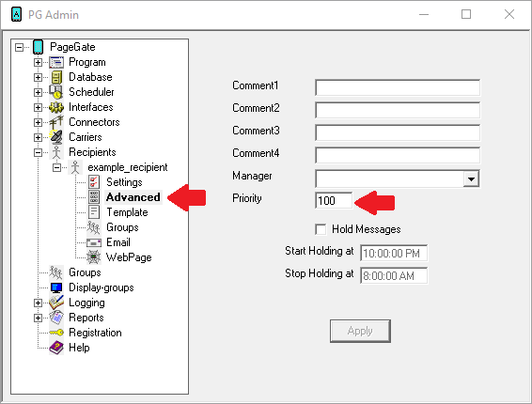Click the Recipients stick figure icon
This screenshot has height=404, width=532.
coord(56,152)
